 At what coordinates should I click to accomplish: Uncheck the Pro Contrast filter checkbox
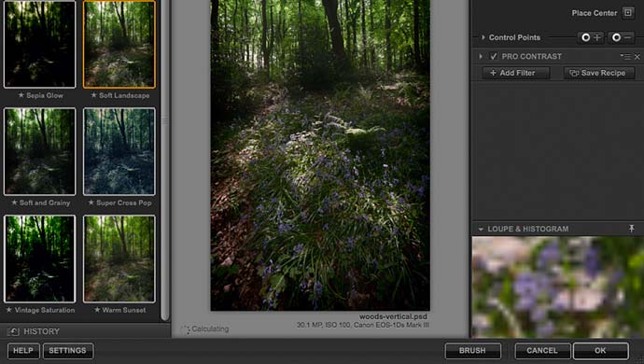click(x=494, y=56)
